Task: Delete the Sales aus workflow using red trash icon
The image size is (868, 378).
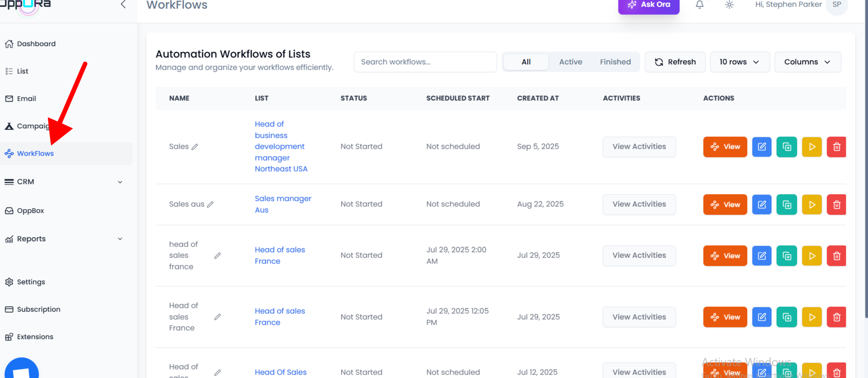Action: 836,204
